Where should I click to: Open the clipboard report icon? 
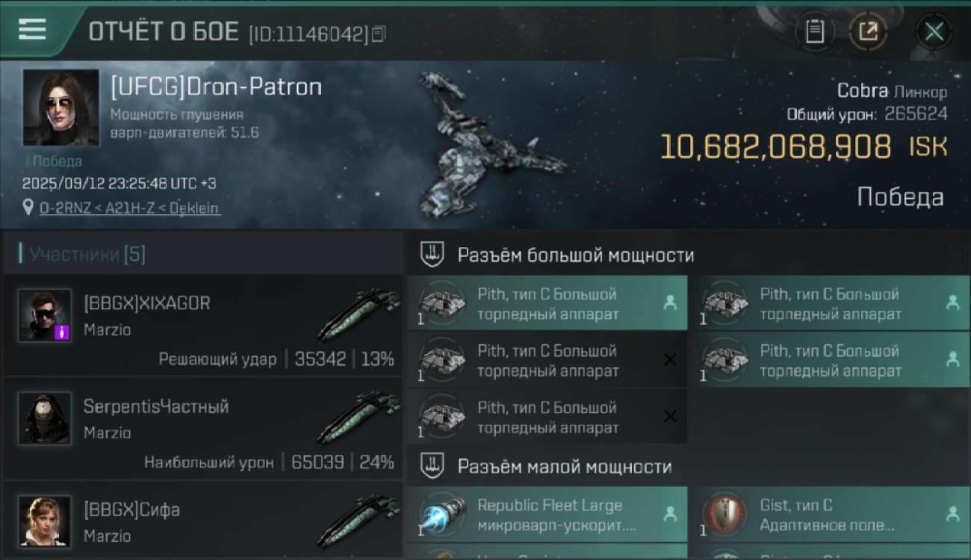815,31
